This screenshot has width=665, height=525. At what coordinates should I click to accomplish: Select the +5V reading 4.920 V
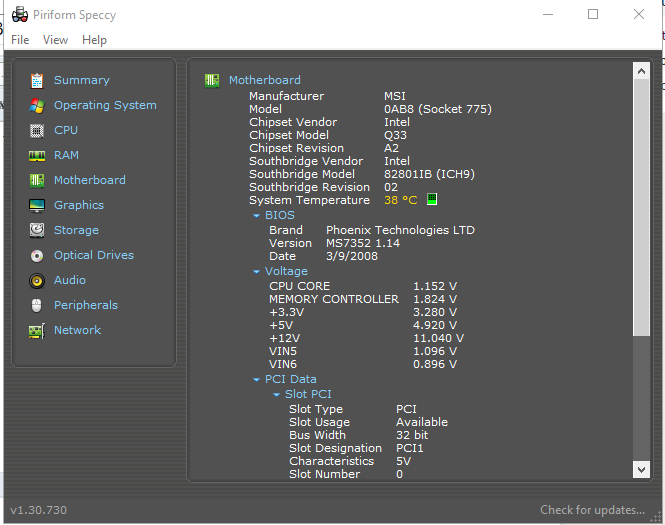[435, 325]
